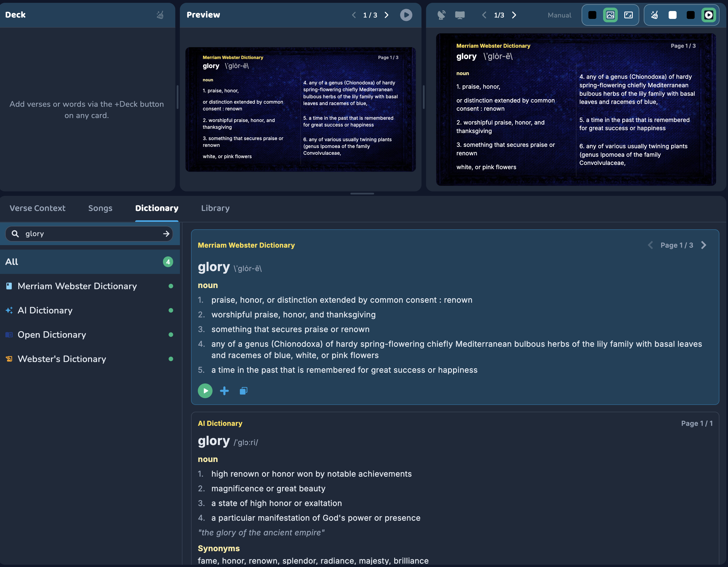Clear the Deck with the broom icon

pyautogui.click(x=160, y=15)
